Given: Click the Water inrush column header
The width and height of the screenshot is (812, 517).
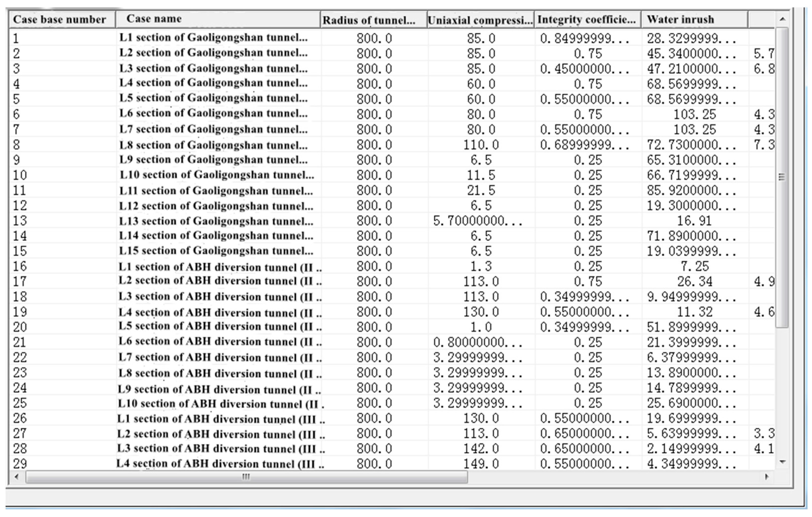Looking at the screenshot, I should click(681, 20).
